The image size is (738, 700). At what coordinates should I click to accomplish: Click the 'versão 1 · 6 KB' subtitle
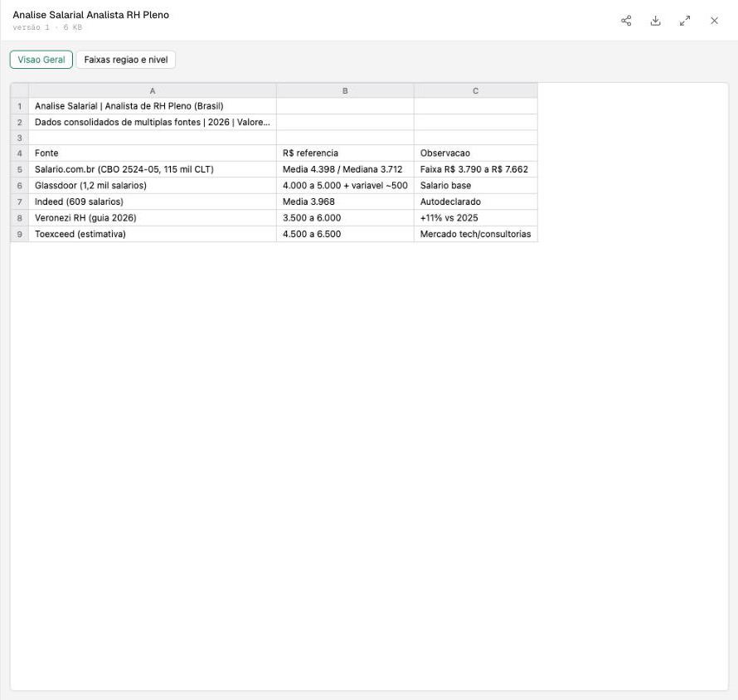click(x=47, y=27)
